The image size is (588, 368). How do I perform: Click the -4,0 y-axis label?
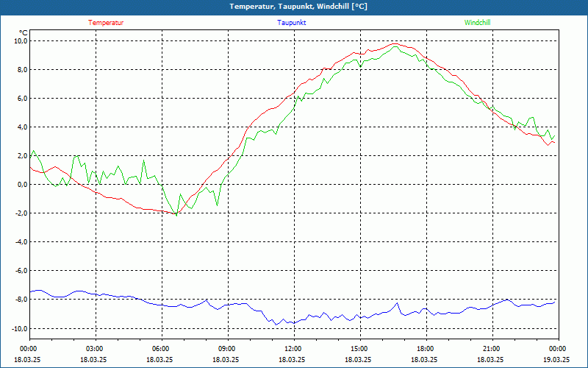point(21,242)
